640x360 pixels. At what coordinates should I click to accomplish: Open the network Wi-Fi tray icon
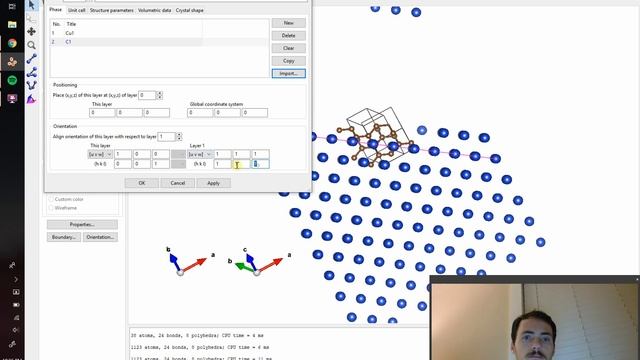[x=16, y=318]
